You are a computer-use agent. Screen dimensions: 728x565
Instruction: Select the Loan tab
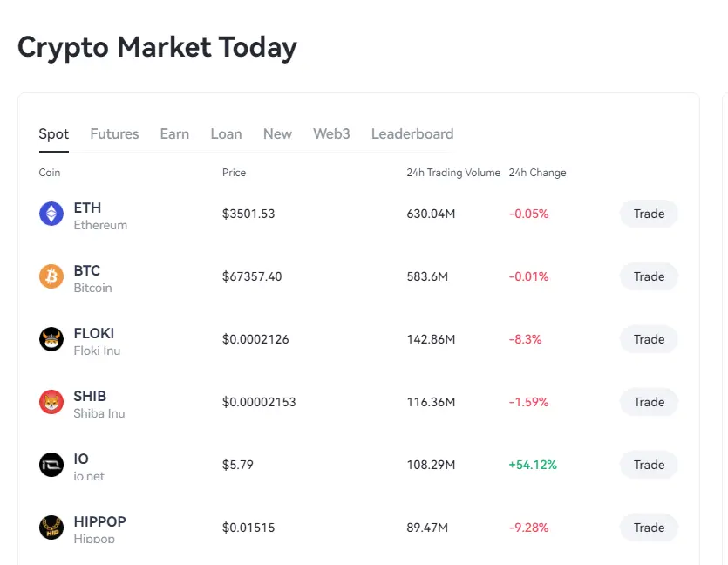(x=226, y=133)
